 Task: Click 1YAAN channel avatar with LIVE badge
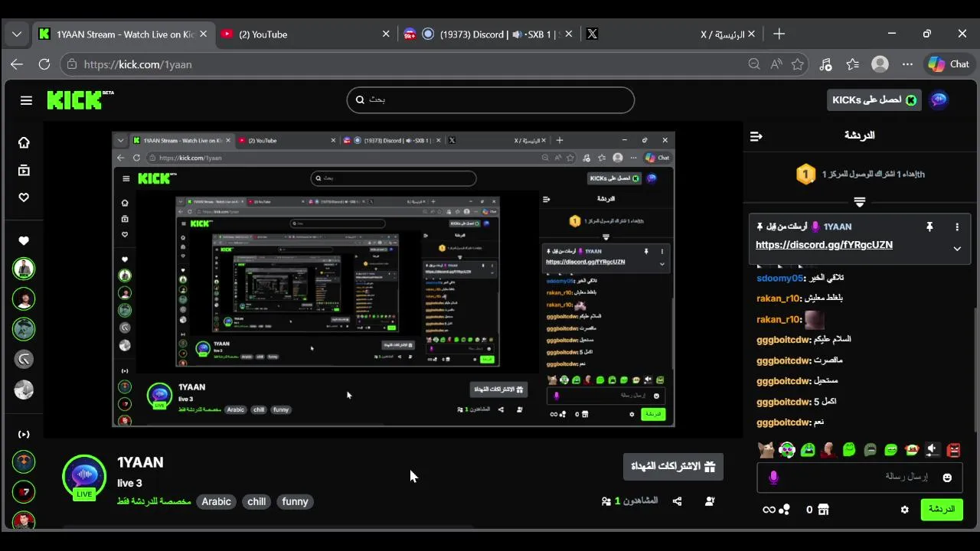pyautogui.click(x=84, y=477)
